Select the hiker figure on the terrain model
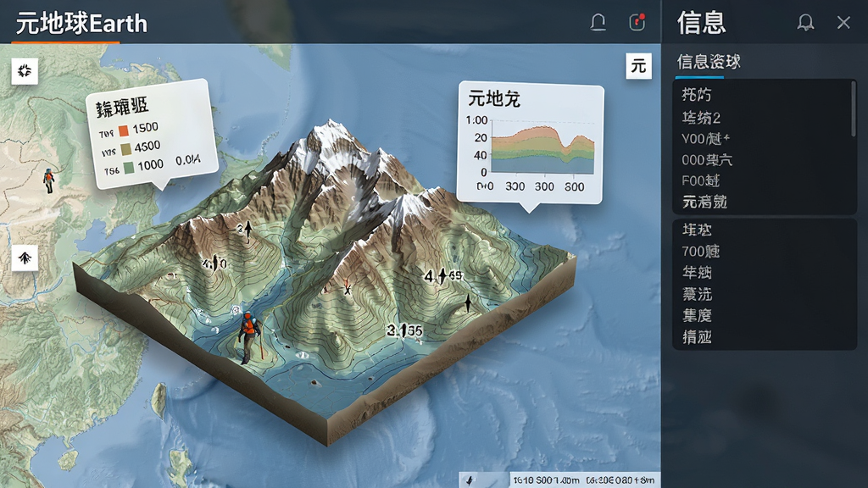The image size is (868, 488). pos(249,337)
